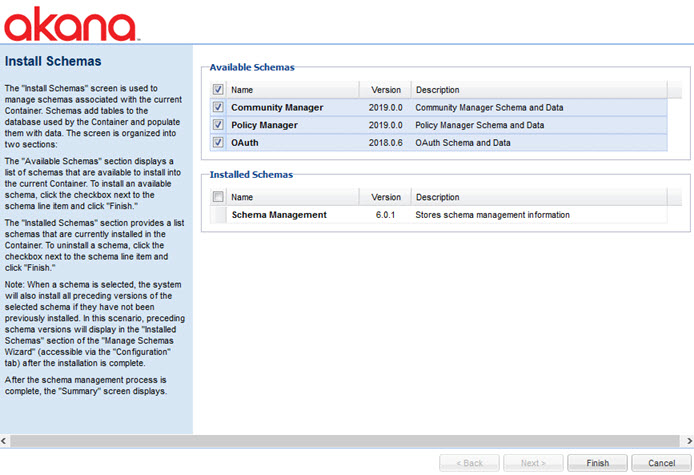
Task: Uncheck the OAuth schema checkbox
Action: (x=218, y=143)
